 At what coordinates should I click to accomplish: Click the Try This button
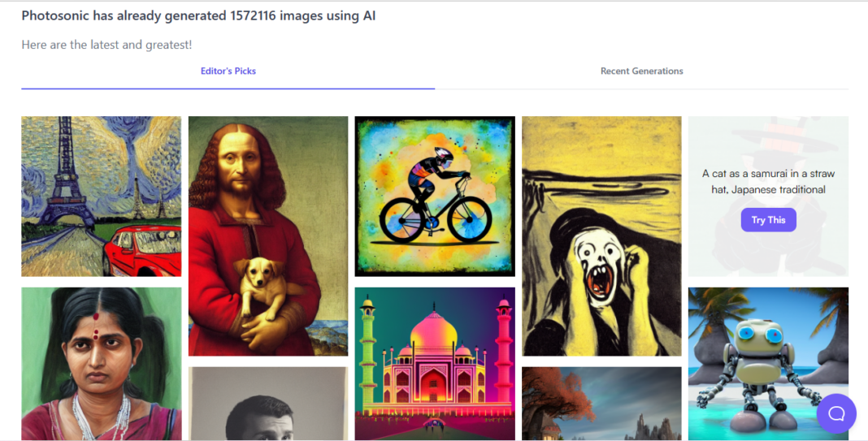click(768, 220)
